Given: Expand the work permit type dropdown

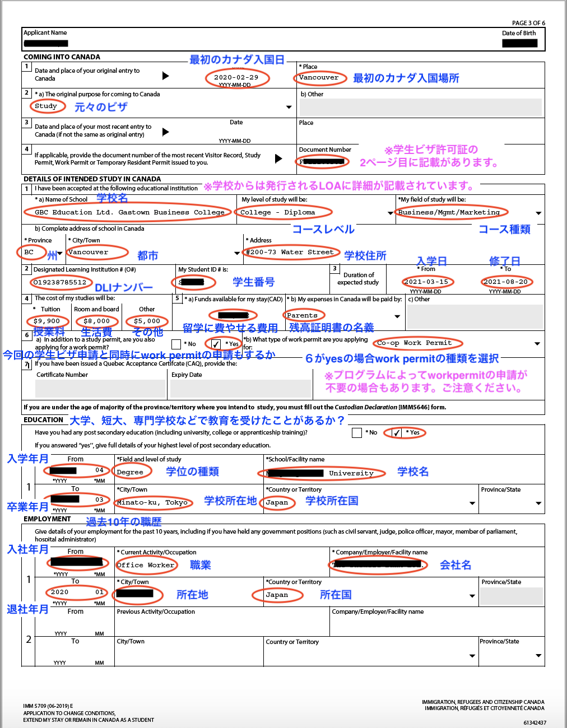Looking at the screenshot, I should click(537, 344).
